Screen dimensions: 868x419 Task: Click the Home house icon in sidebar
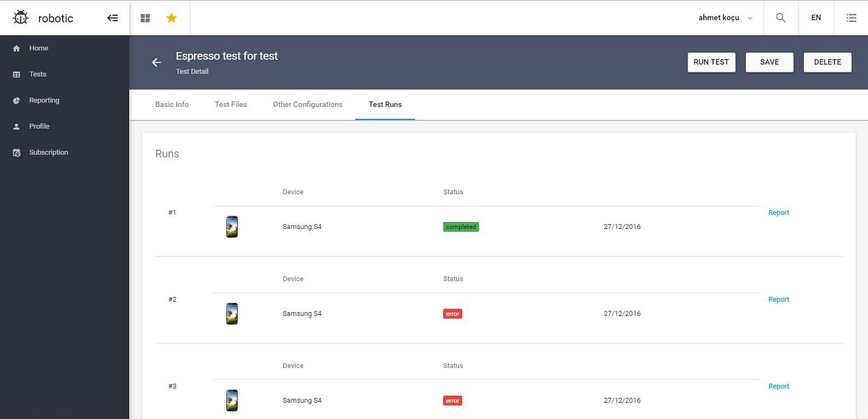(x=17, y=48)
